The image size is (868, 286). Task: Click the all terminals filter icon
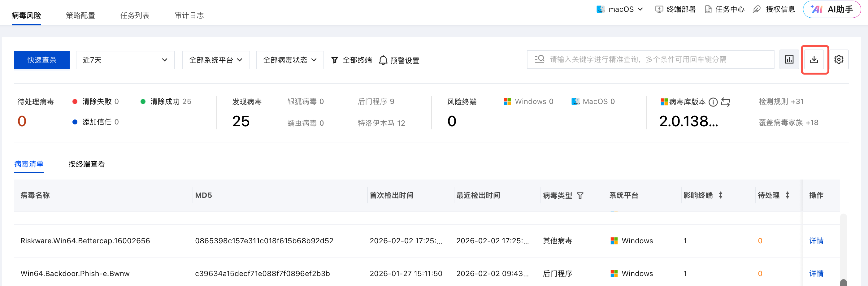(335, 60)
